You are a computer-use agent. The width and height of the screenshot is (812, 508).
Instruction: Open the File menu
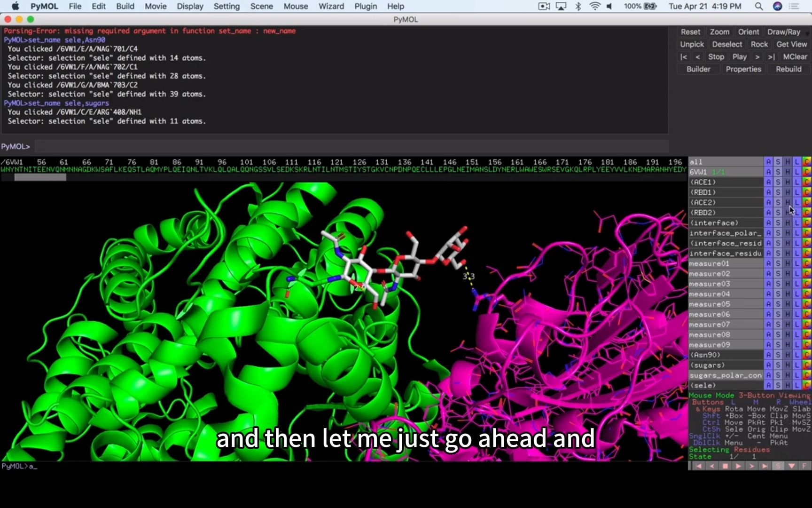(x=75, y=6)
